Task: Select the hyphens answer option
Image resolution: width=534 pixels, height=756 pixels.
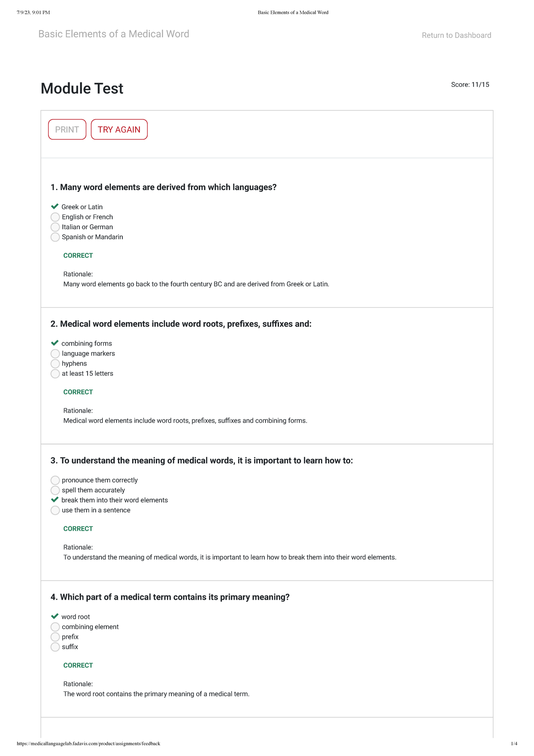Action: (55, 363)
